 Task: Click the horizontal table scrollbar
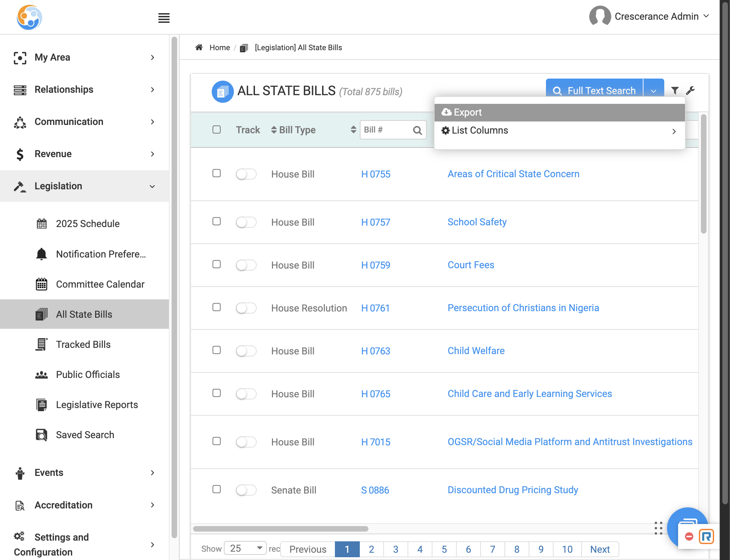[281, 529]
